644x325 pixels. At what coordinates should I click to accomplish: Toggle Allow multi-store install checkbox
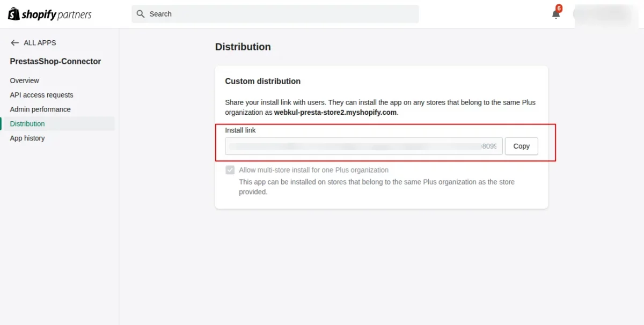tap(230, 170)
